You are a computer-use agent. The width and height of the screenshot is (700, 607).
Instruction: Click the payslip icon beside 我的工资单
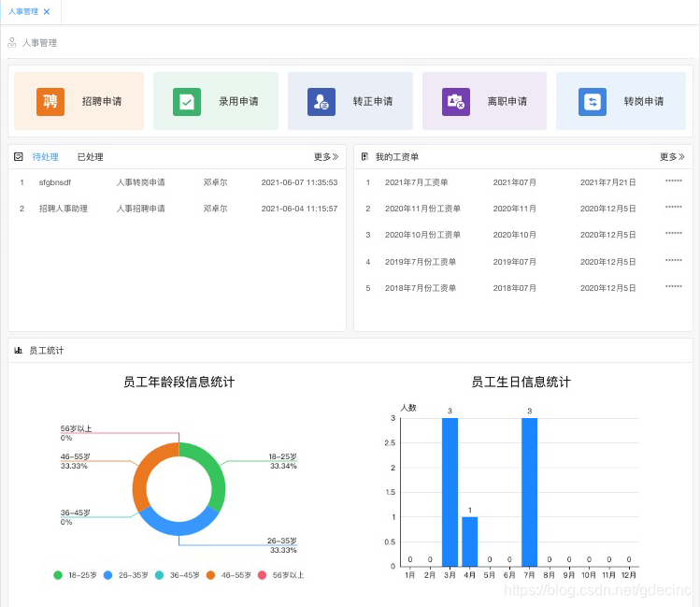pos(364,157)
